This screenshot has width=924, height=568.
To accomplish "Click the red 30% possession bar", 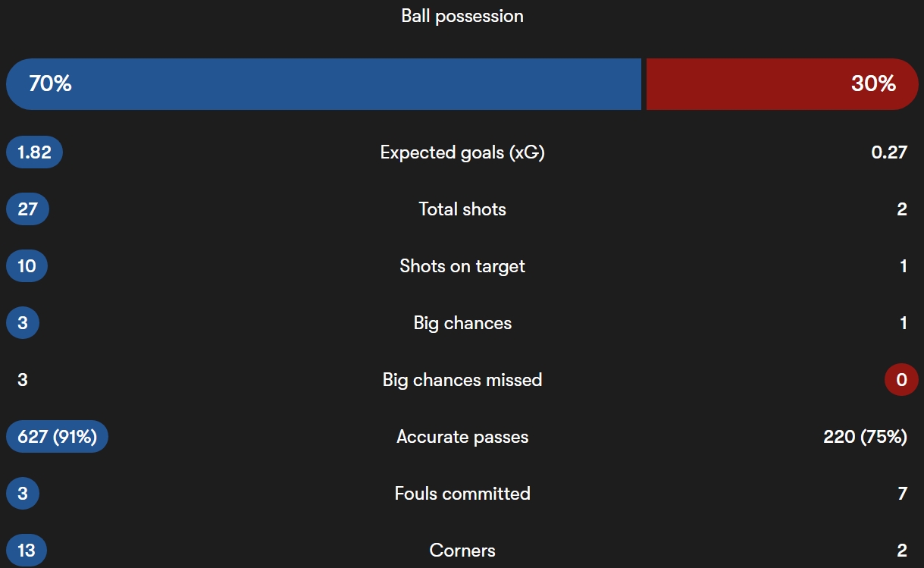I will 782,84.
